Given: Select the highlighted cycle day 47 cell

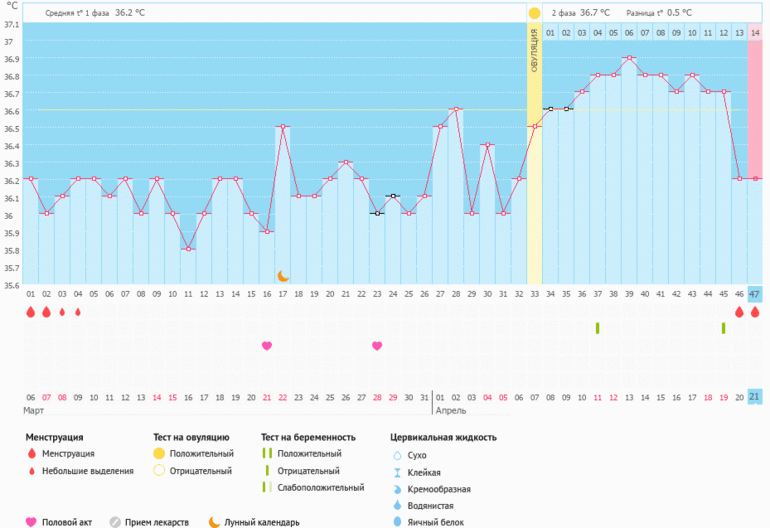Looking at the screenshot, I should [755, 294].
